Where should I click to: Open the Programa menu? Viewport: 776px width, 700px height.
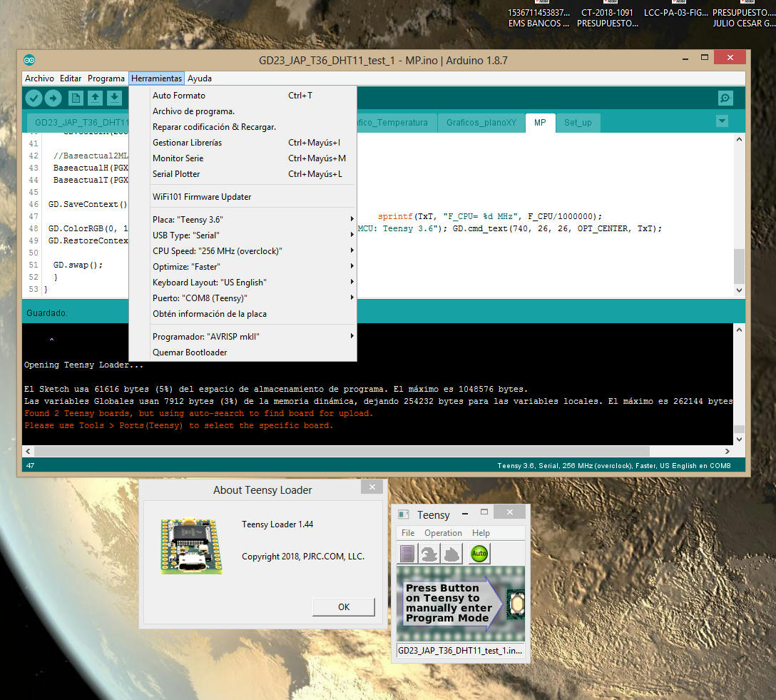[106, 78]
